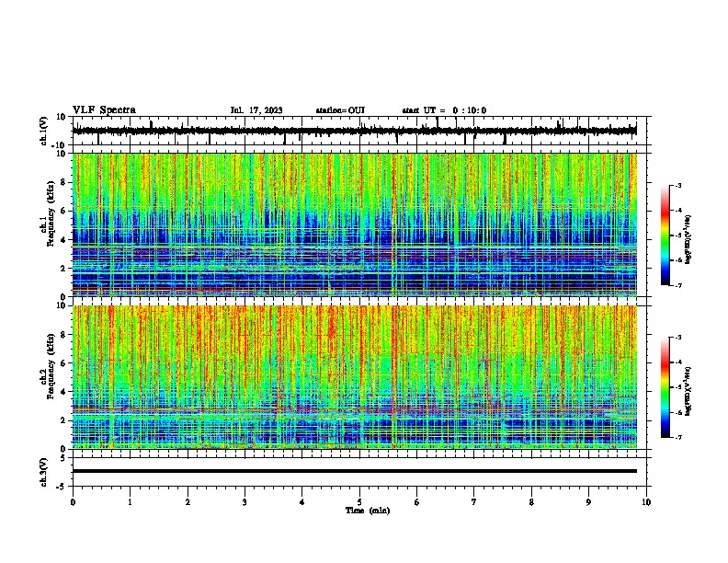Viewport: 728px width, 563px height.
Task: Click the "VLF Spectra" plot title
Action: coord(104,110)
